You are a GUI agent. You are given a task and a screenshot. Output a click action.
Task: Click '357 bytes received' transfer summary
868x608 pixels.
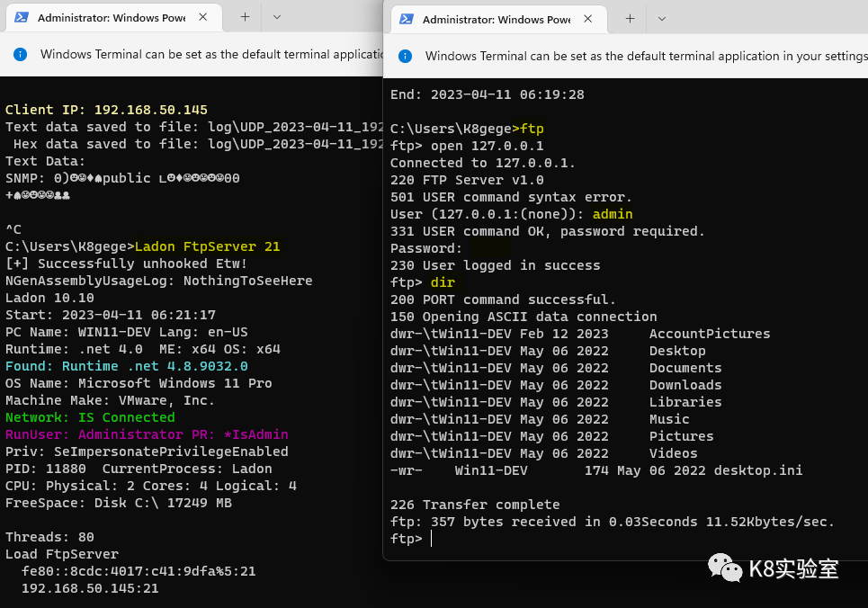coord(612,523)
